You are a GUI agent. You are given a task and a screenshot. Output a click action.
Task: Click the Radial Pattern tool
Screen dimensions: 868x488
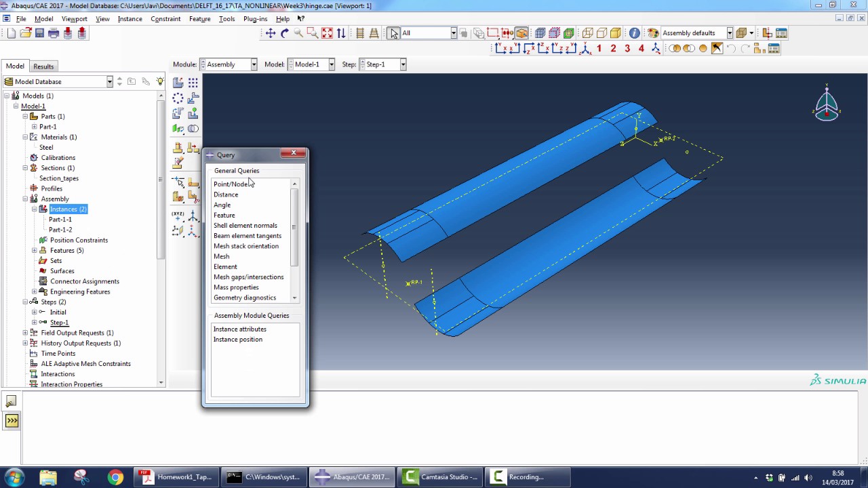coord(178,98)
